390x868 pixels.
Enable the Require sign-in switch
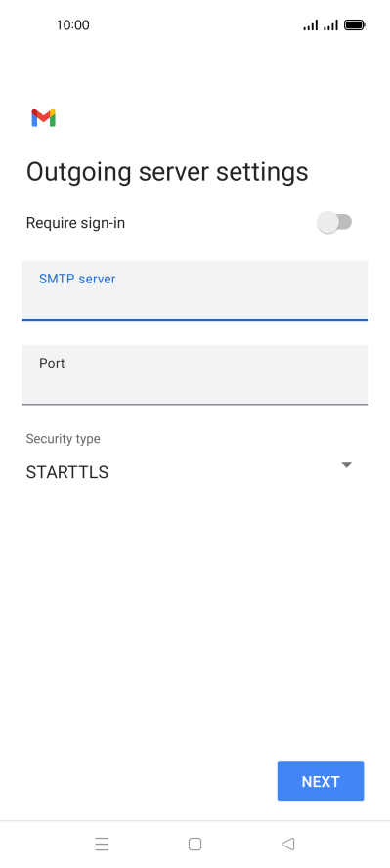tap(334, 223)
